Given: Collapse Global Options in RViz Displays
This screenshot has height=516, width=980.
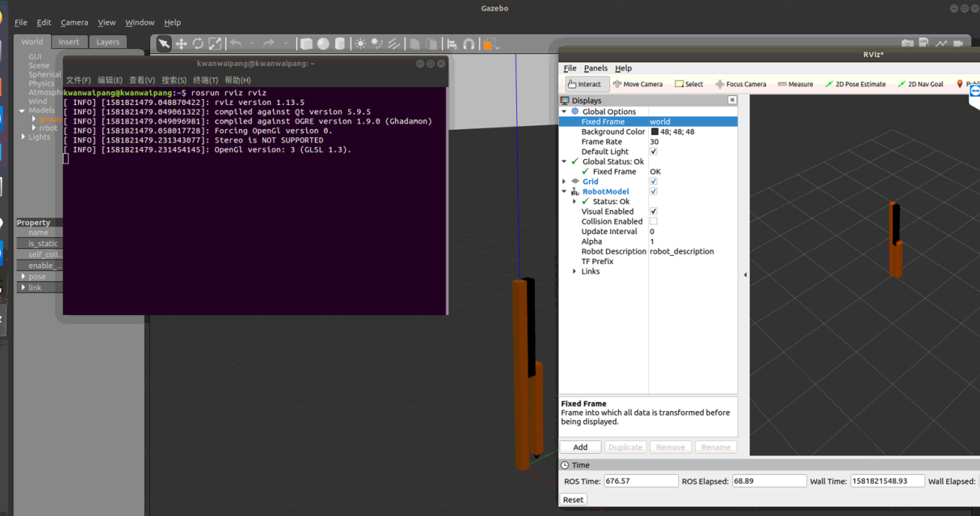Looking at the screenshot, I should point(564,112).
